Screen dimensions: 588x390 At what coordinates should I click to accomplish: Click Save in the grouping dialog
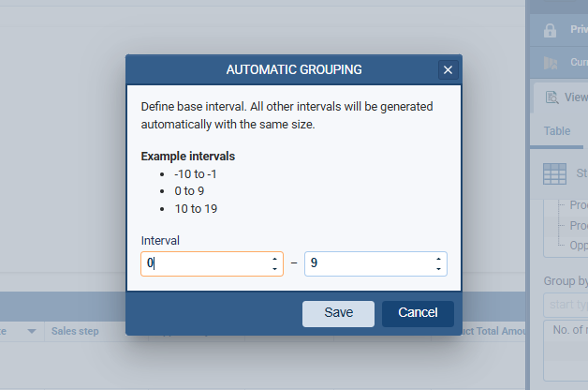coord(338,313)
